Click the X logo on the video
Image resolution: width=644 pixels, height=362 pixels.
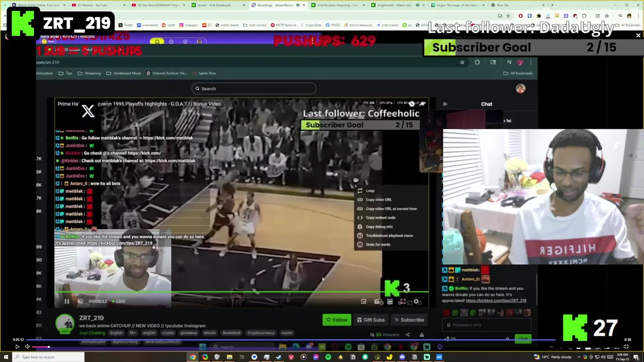[88, 111]
